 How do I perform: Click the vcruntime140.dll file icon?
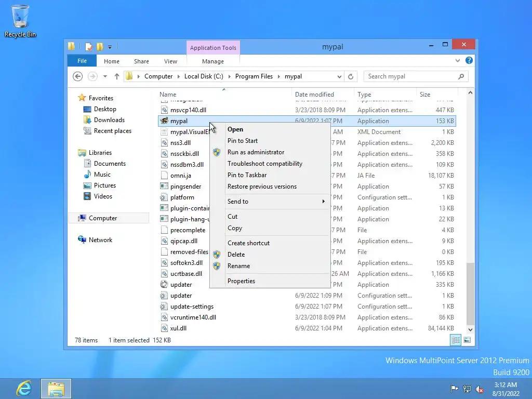point(164,317)
